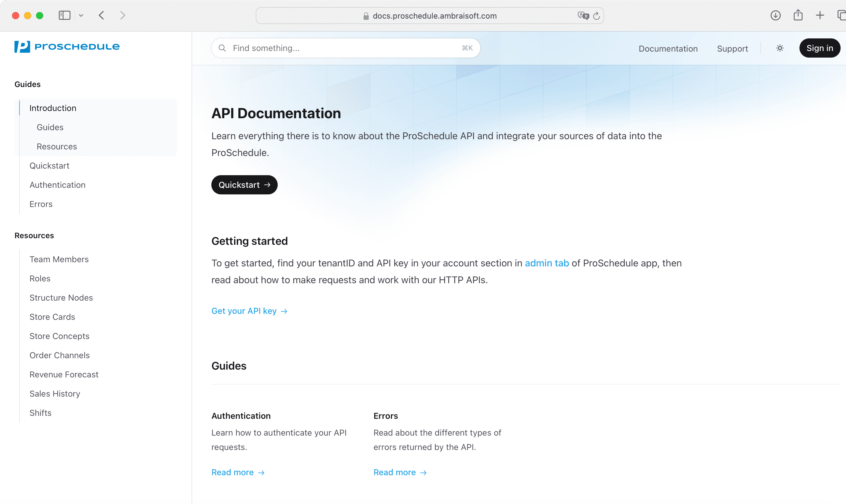Click the black Quickstart button
This screenshot has width=846, height=504.
244,185
